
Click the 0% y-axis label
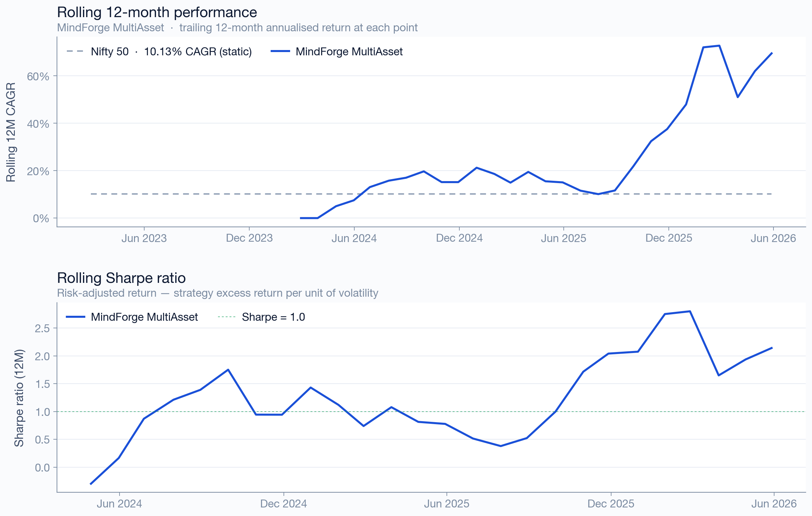click(x=41, y=219)
